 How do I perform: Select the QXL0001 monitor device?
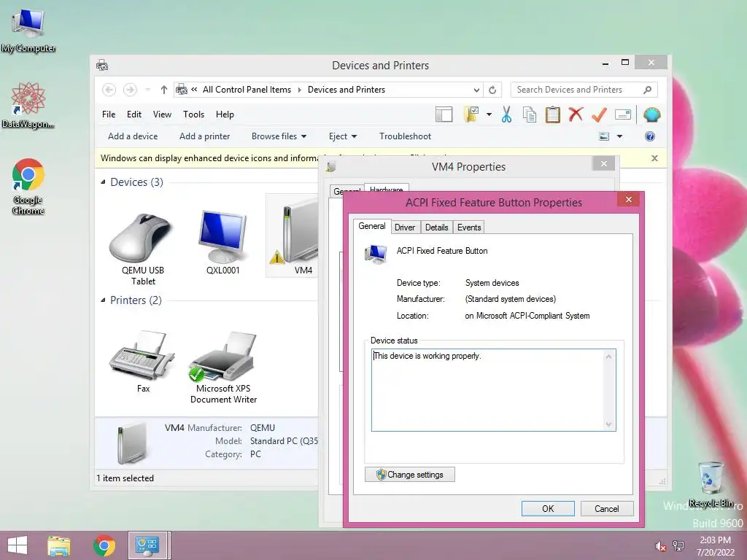click(x=223, y=243)
